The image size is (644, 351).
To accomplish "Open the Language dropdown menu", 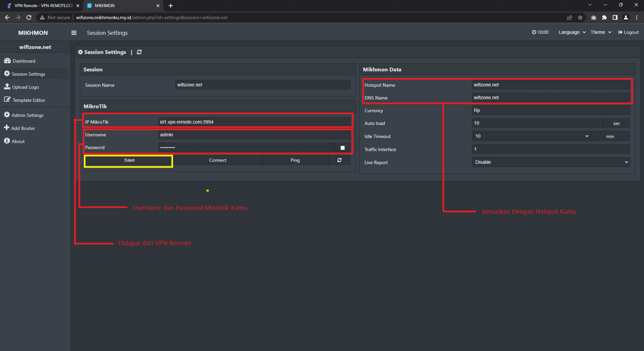I will pyautogui.click(x=572, y=32).
